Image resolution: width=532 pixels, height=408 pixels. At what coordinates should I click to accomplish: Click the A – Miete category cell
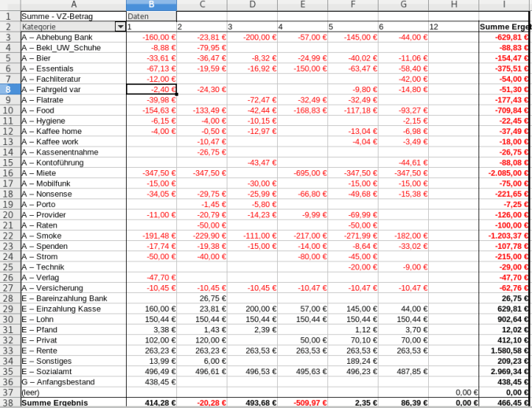(x=72, y=172)
